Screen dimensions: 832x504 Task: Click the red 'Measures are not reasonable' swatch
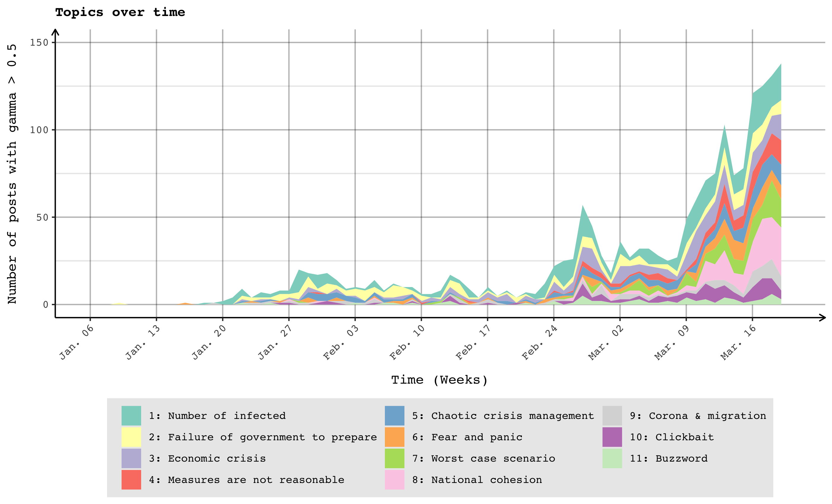131,480
